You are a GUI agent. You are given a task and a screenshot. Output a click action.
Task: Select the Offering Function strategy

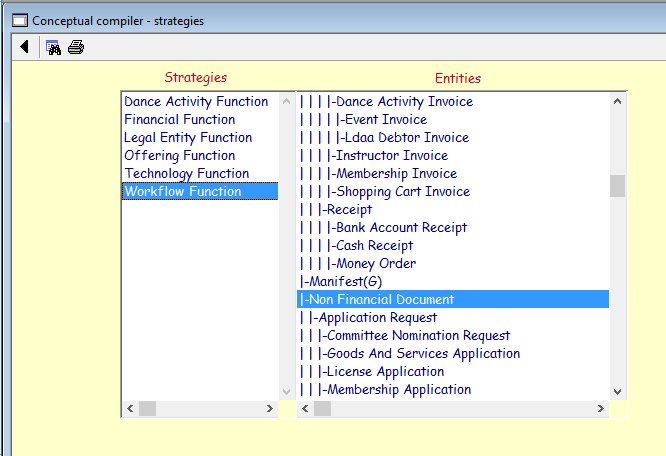180,156
